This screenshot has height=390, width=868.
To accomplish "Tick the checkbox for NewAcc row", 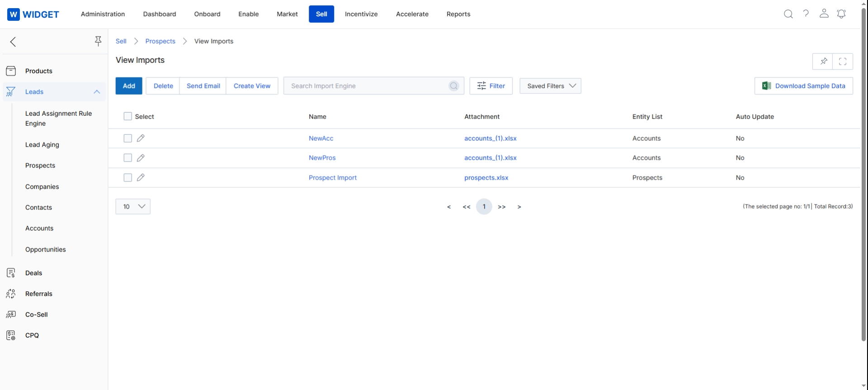I will pos(128,138).
